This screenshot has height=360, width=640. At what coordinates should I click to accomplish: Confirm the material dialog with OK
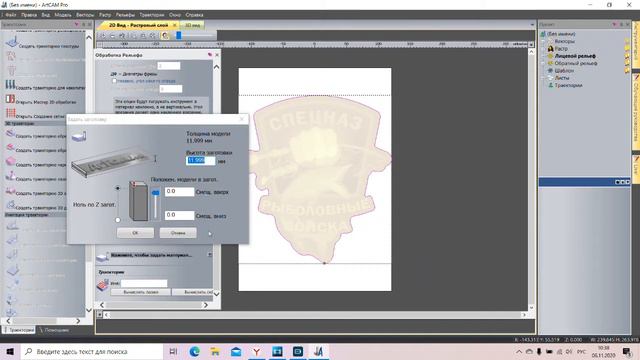pyautogui.click(x=135, y=233)
